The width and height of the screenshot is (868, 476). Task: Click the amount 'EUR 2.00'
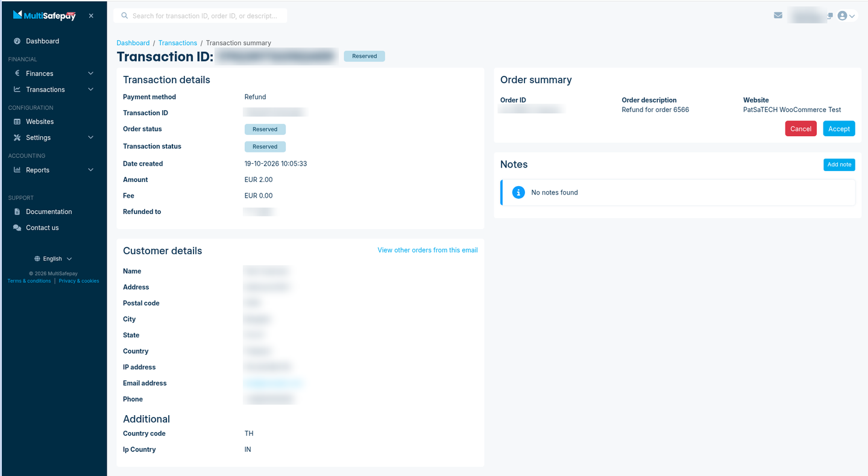[x=259, y=180]
